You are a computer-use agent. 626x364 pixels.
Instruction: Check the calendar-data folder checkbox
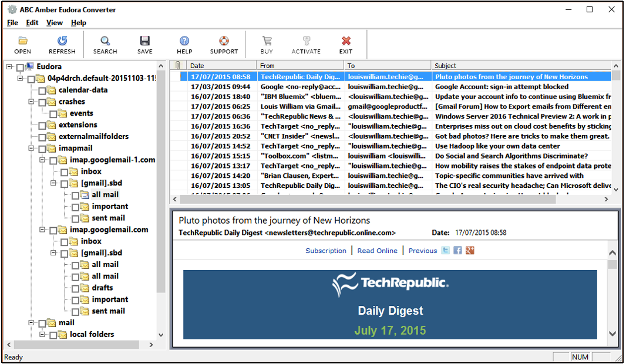tap(42, 91)
